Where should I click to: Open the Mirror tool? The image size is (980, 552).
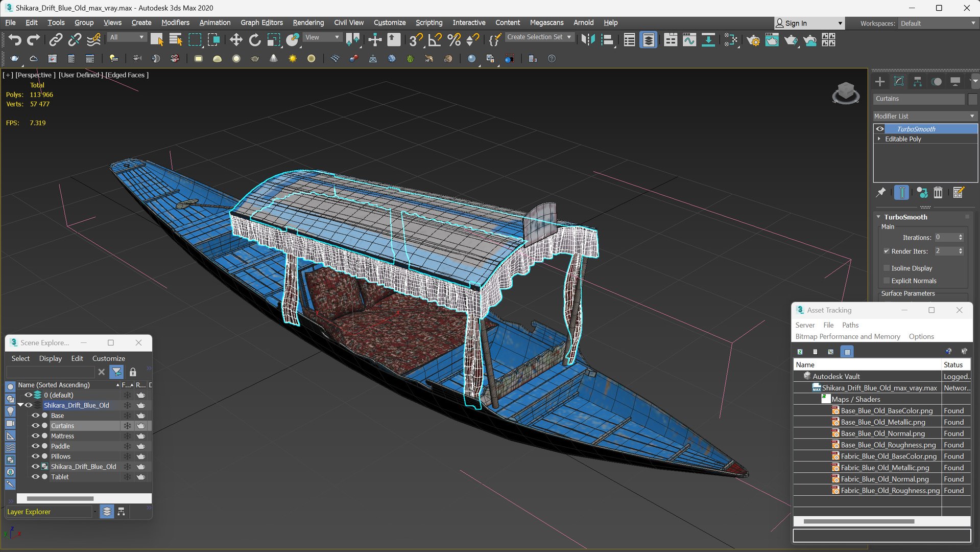click(x=588, y=40)
